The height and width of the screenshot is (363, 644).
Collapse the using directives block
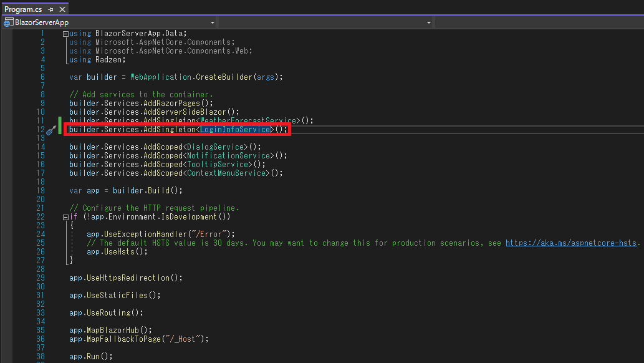(x=65, y=34)
